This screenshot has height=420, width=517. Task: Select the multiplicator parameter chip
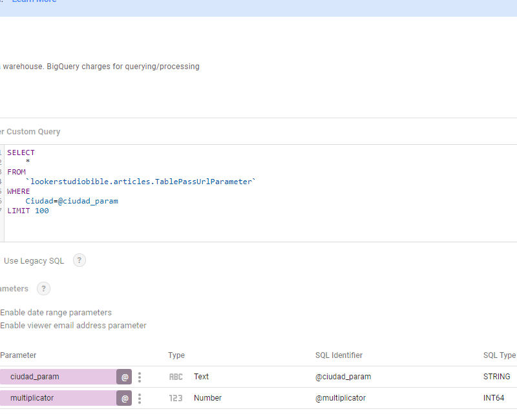(58, 398)
